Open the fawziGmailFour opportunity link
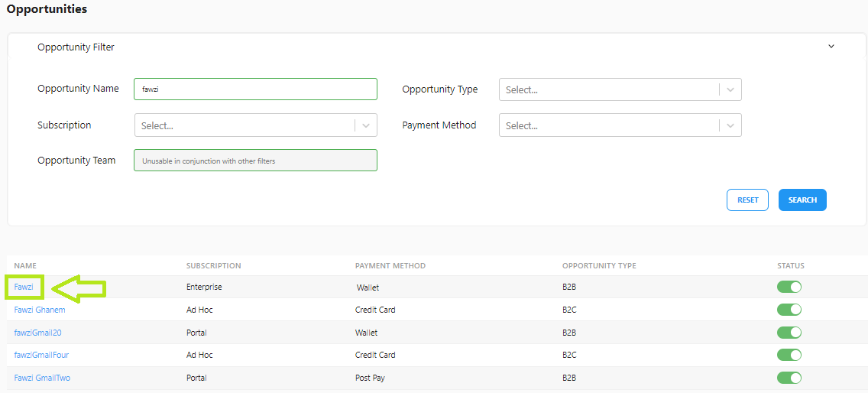868x393 pixels. tap(41, 355)
